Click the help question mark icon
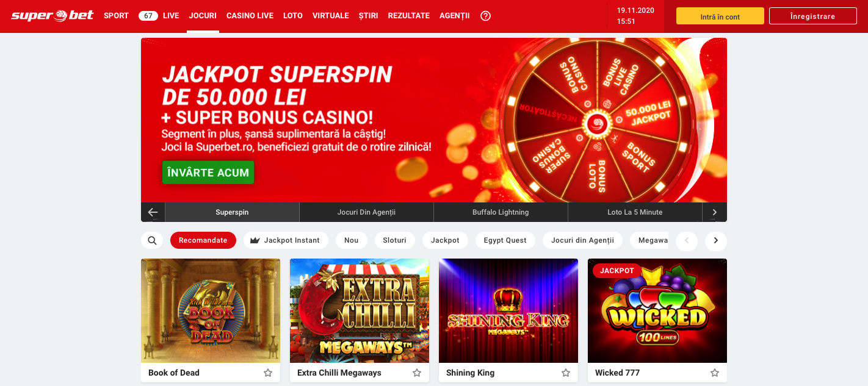The height and width of the screenshot is (386, 868). point(485,16)
